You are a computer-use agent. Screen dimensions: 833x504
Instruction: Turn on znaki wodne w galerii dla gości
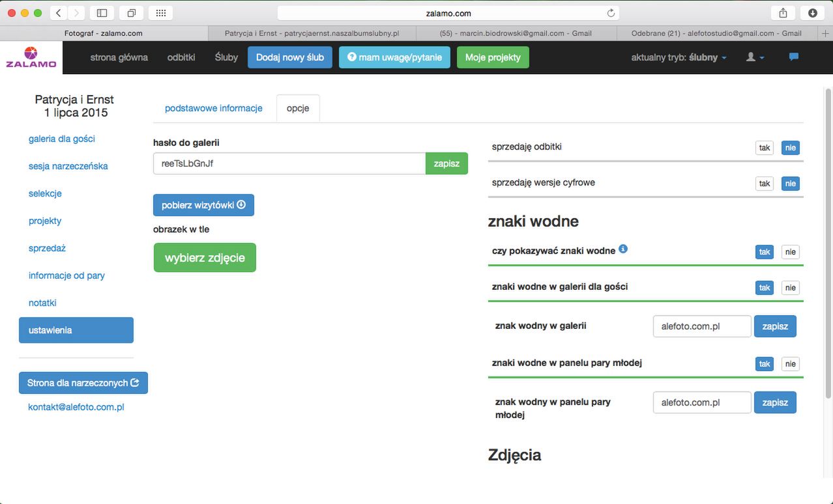point(765,288)
